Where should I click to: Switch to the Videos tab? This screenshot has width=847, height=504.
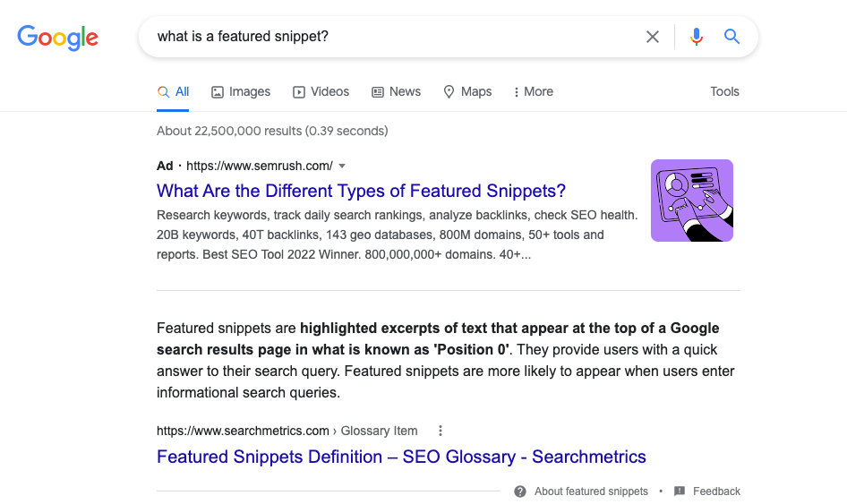coord(321,91)
